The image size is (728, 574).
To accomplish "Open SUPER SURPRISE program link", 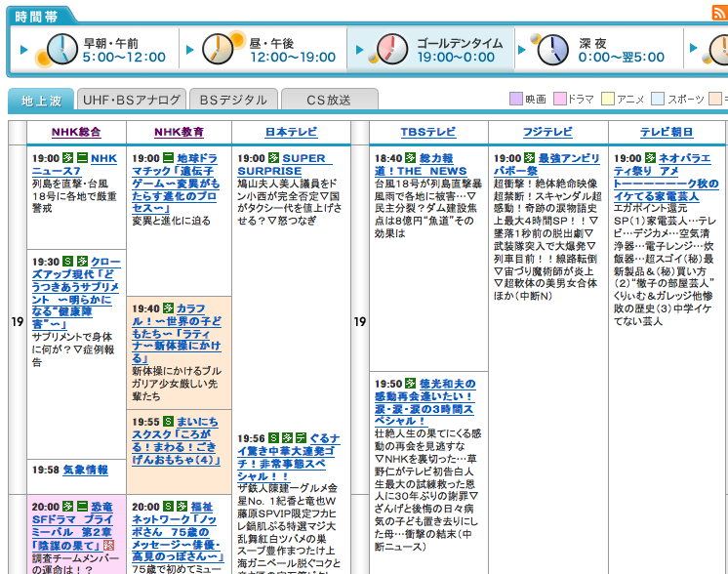I will pos(285,164).
